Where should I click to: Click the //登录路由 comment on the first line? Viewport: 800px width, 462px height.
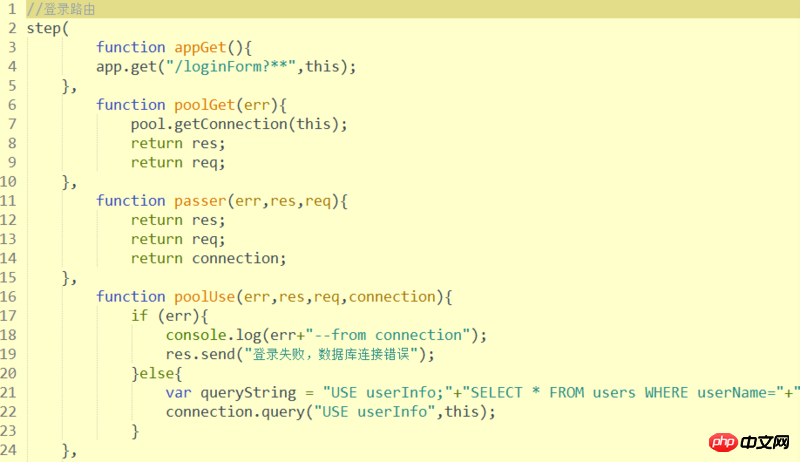pos(61,9)
